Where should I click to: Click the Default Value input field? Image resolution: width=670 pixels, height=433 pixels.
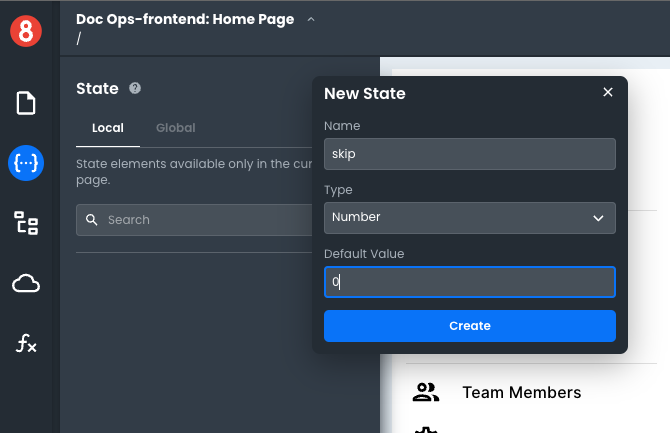(x=470, y=282)
